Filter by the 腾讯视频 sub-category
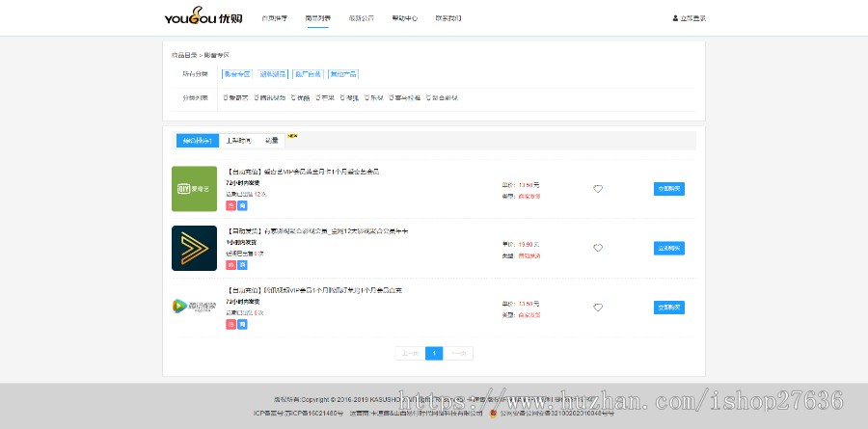Screen dimensions: 868x429 [270, 98]
